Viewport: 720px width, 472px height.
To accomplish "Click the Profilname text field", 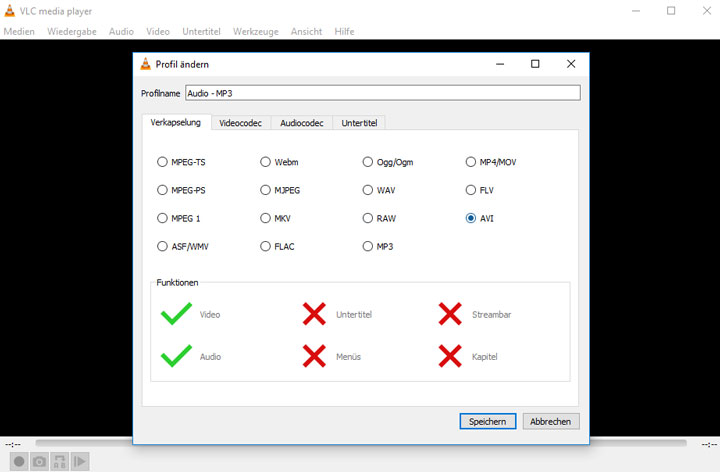I will click(x=383, y=93).
